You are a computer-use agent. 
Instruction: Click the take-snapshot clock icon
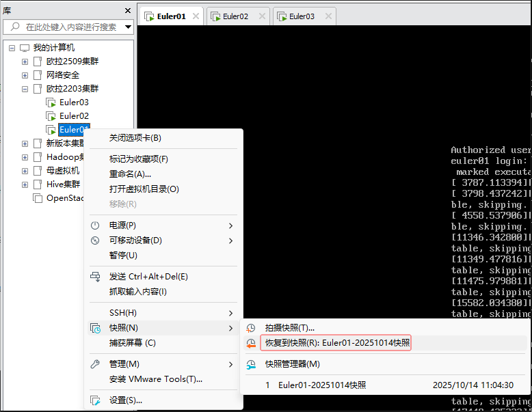[251, 328]
